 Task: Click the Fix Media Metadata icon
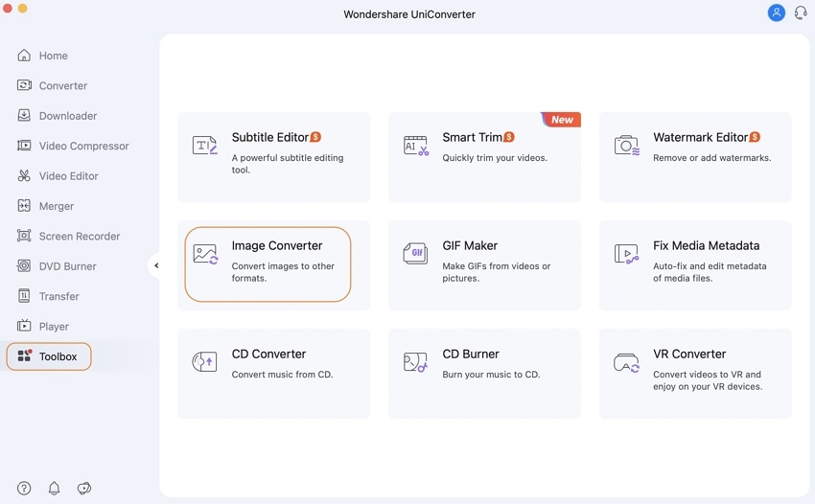(626, 254)
